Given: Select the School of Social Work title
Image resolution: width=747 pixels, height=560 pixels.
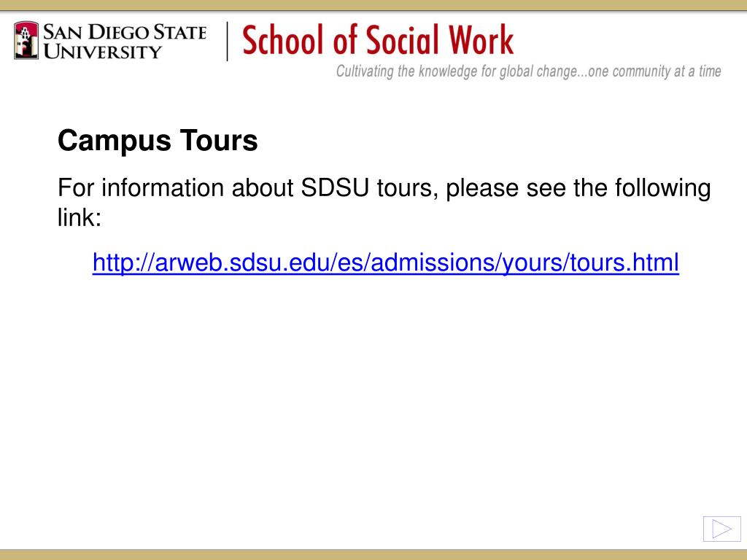Looking at the screenshot, I should tap(378, 40).
